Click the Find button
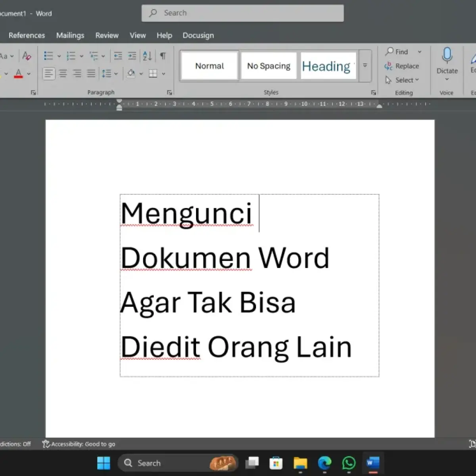Viewport: 476px width, 476px height. pyautogui.click(x=397, y=52)
